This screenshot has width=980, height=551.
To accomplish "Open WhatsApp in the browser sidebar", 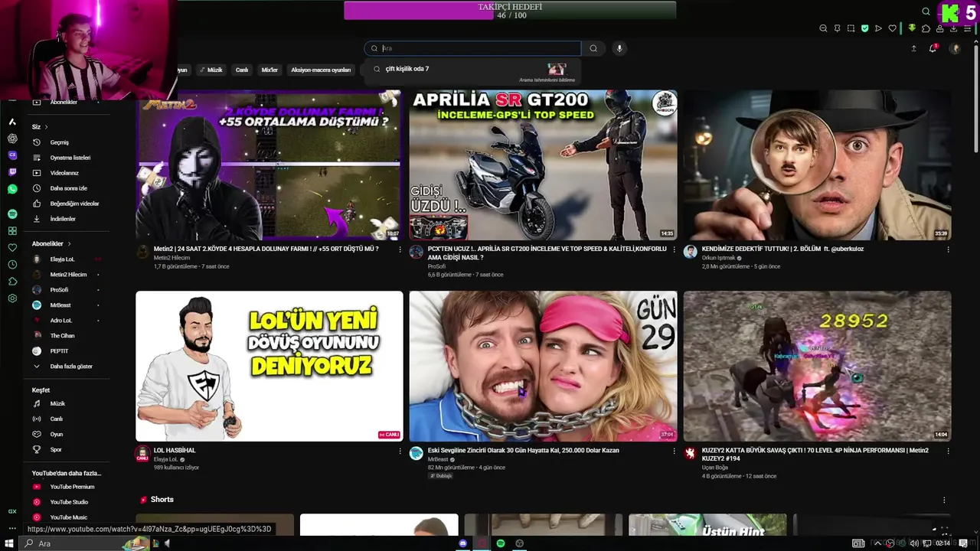I will (12, 189).
